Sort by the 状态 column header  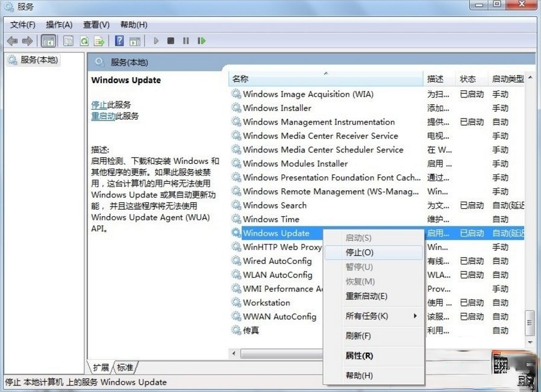pos(472,79)
